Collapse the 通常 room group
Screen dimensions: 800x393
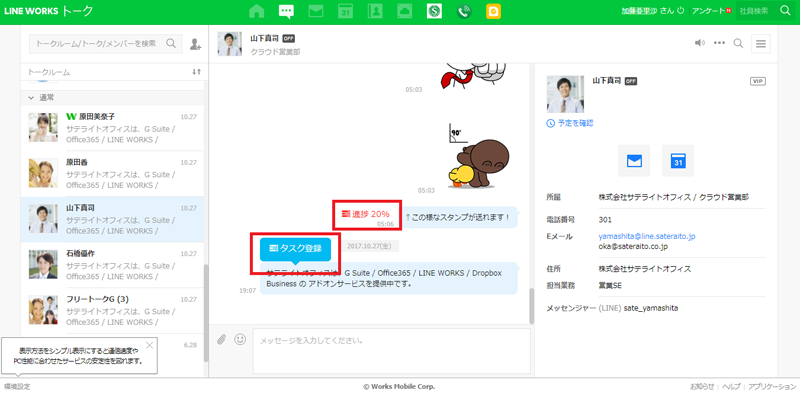coord(31,97)
